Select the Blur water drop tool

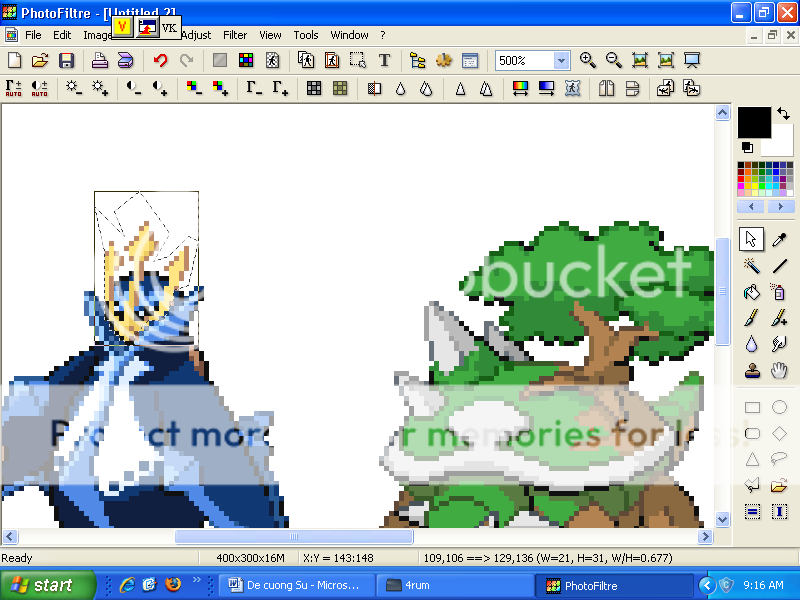751,344
